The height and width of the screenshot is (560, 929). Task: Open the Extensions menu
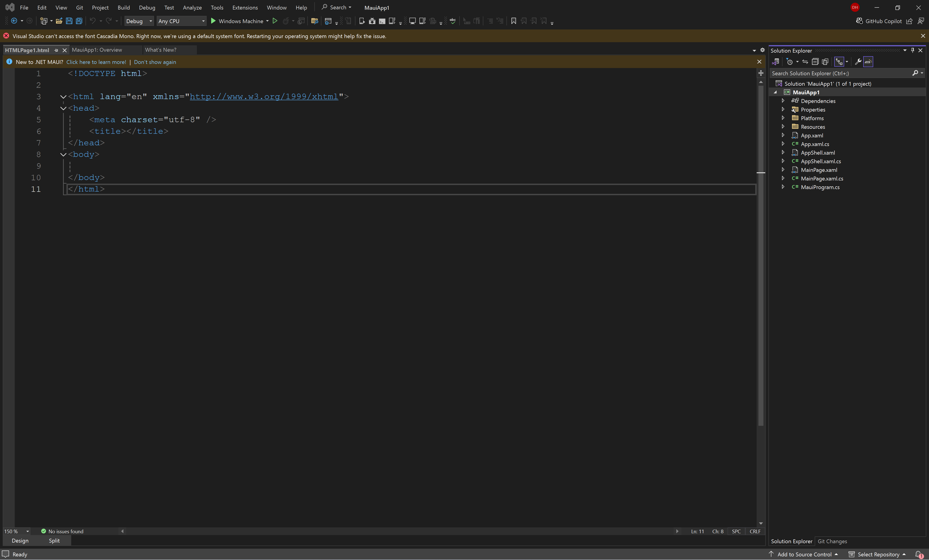click(x=245, y=7)
